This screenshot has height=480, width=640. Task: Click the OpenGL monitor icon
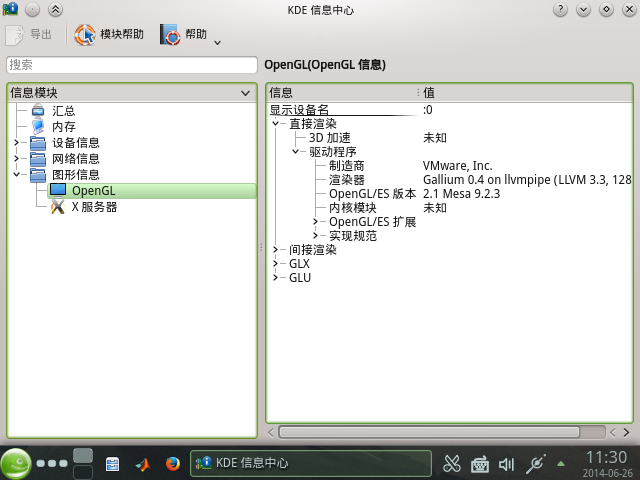58,190
